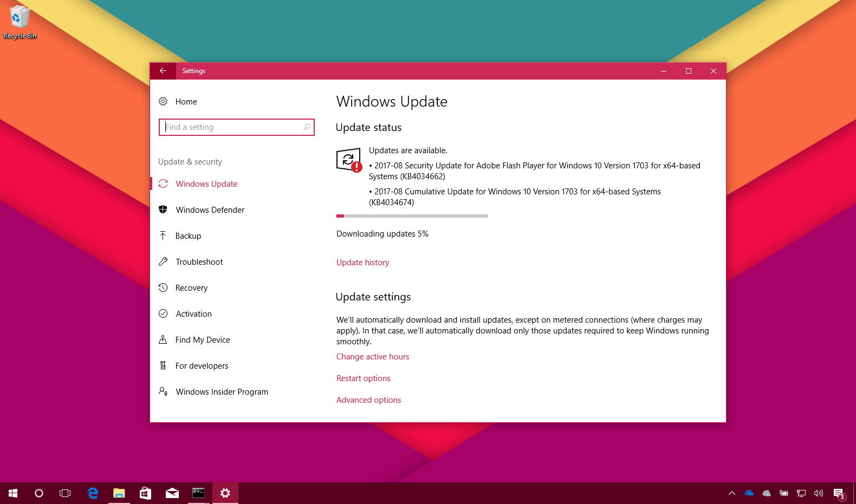Click the KB4034674 Cumulative Update text
This screenshot has height=504, width=856.
tap(515, 197)
